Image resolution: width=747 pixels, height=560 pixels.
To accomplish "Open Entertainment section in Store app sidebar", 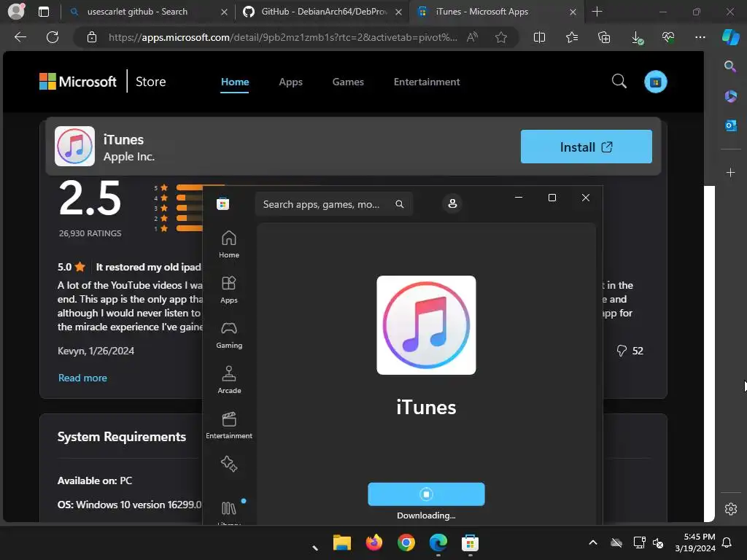I will (x=228, y=425).
